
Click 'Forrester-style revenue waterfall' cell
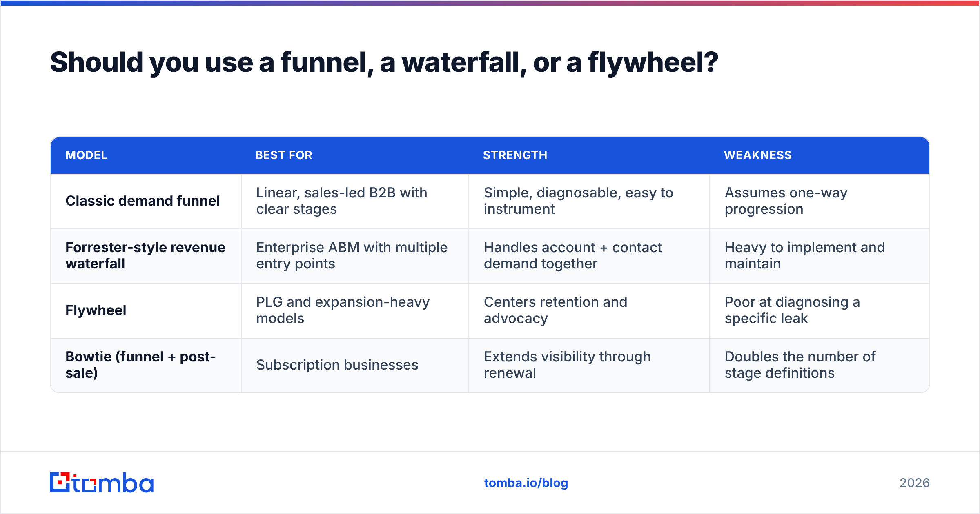pyautogui.click(x=145, y=255)
